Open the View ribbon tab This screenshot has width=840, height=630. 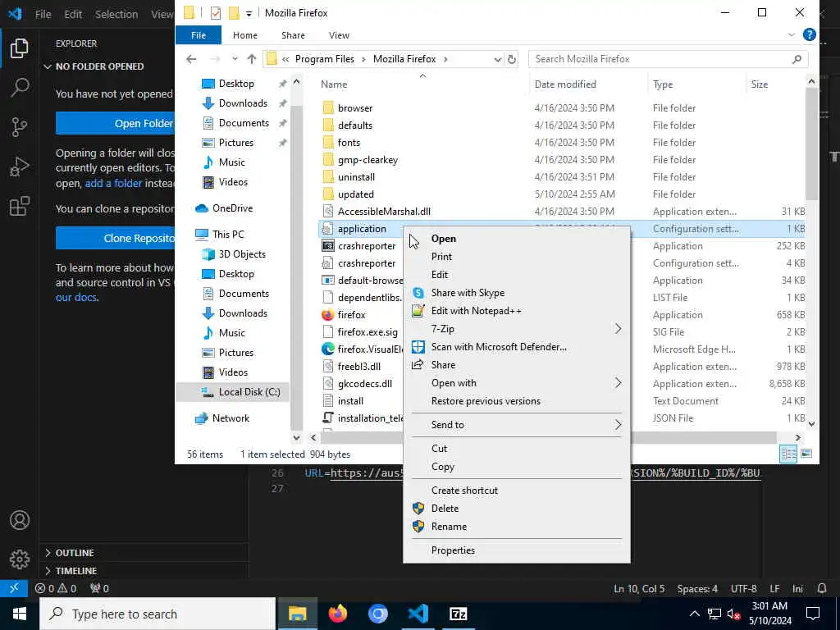pos(339,35)
